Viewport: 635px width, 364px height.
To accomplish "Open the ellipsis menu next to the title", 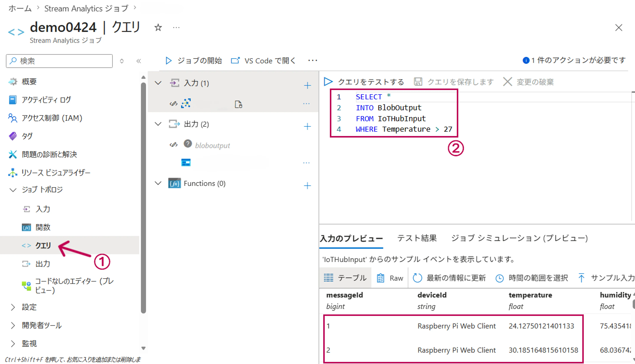I will [176, 28].
